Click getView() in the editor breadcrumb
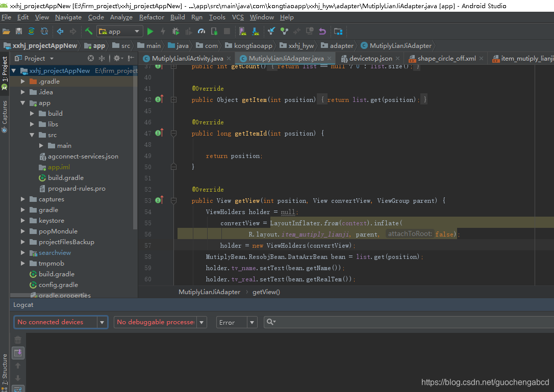 pyautogui.click(x=266, y=292)
